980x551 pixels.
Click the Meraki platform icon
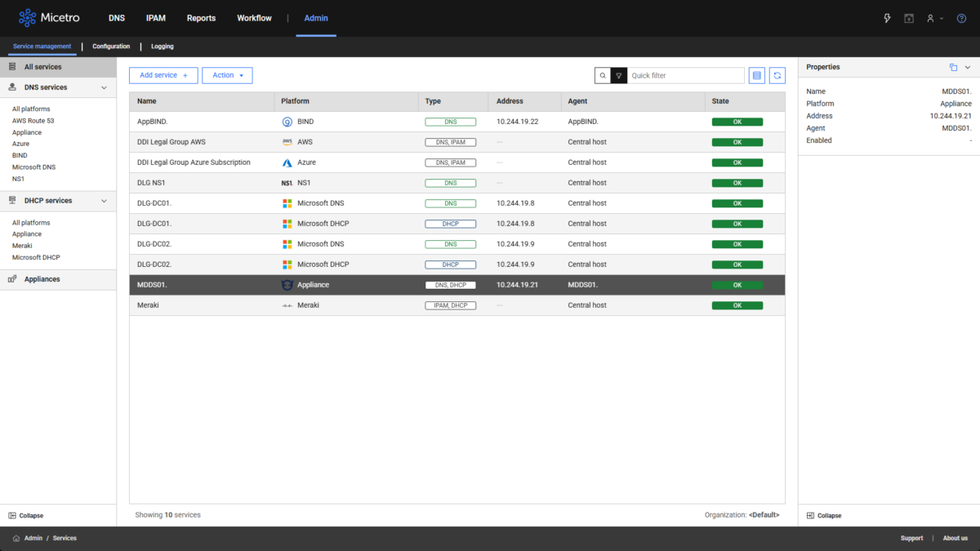287,305
